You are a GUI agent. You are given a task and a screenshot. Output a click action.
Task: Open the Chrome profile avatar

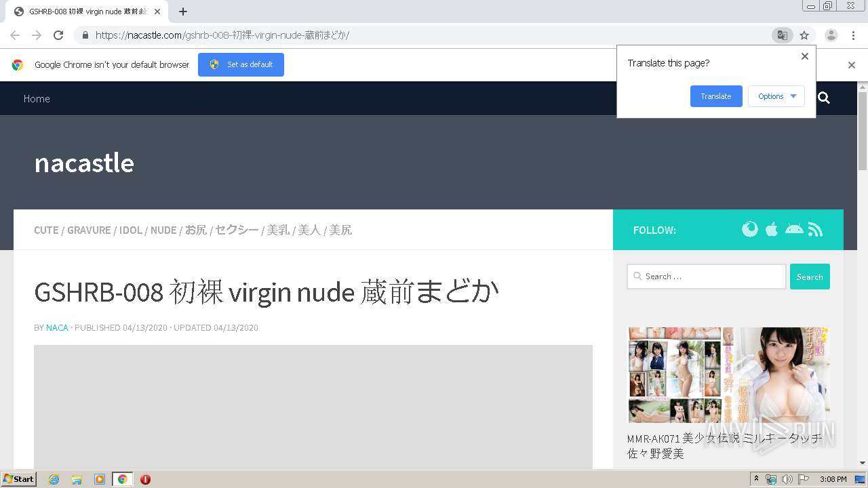coord(831,35)
